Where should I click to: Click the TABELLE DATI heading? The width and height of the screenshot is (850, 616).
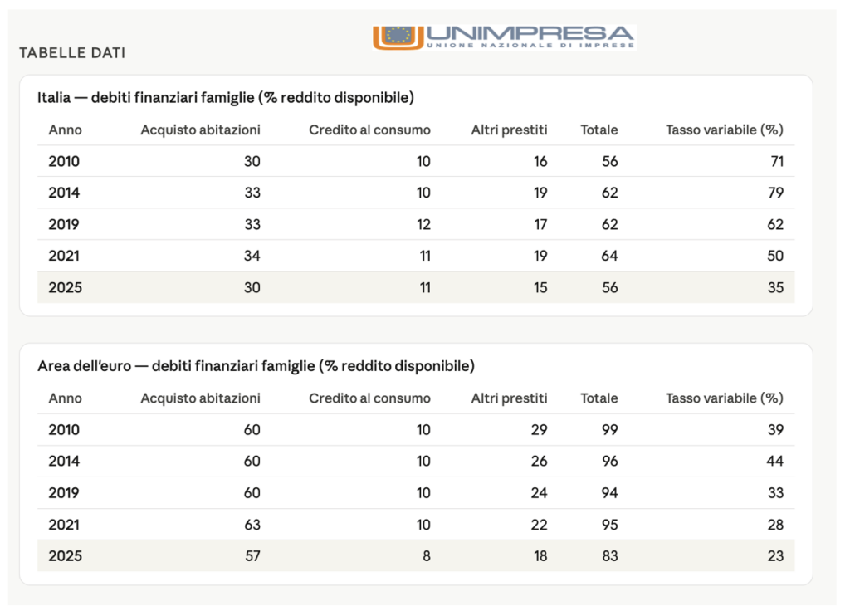tap(72, 52)
